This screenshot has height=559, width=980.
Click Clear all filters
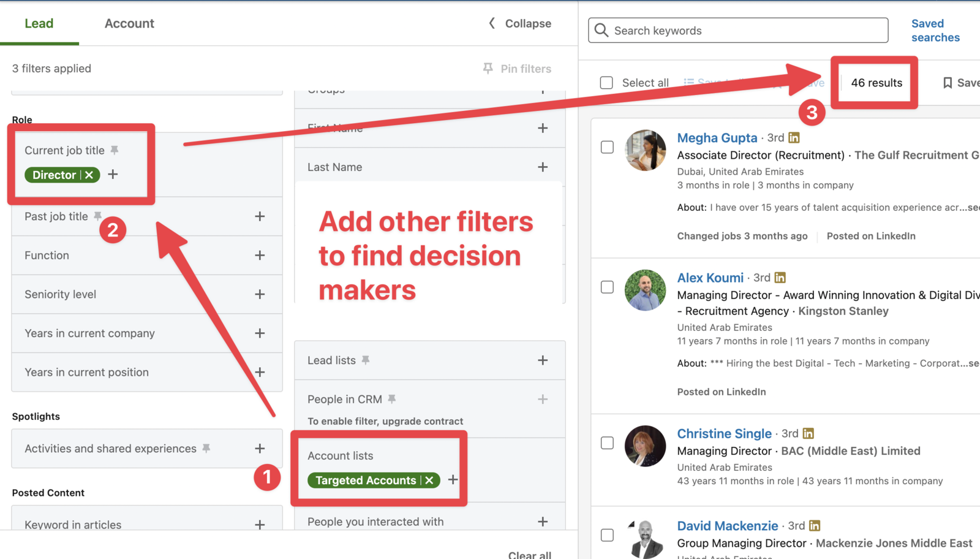point(530,555)
